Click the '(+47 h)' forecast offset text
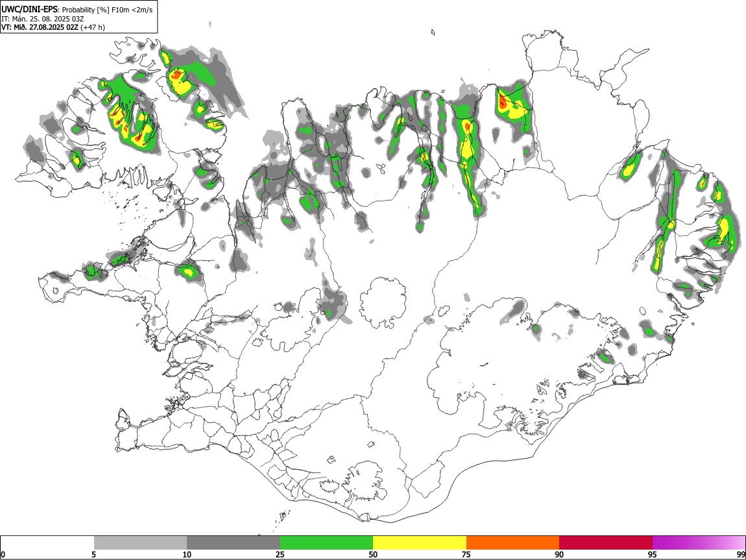 pyautogui.click(x=93, y=27)
